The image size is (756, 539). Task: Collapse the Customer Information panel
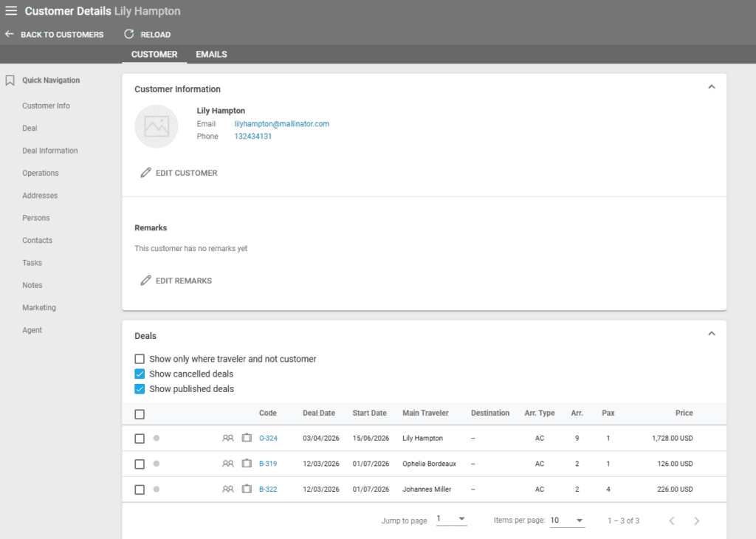(x=712, y=87)
